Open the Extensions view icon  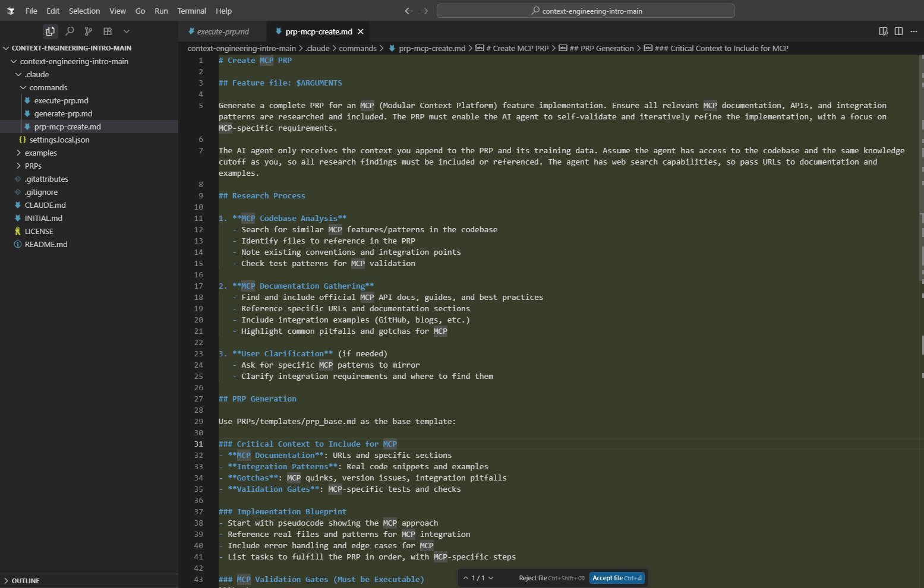[x=108, y=31]
